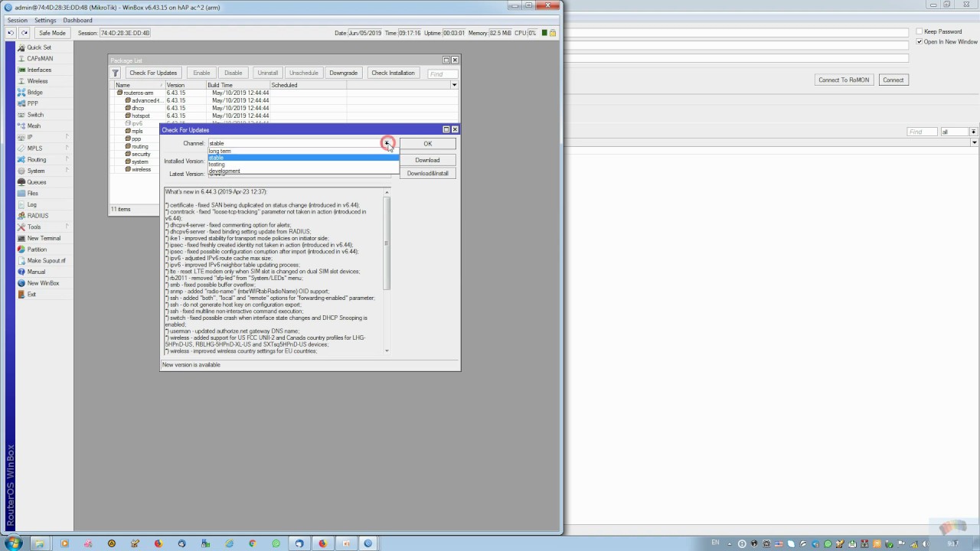This screenshot has height=551, width=980.
Task: Click the Name column header
Action: tap(139, 85)
